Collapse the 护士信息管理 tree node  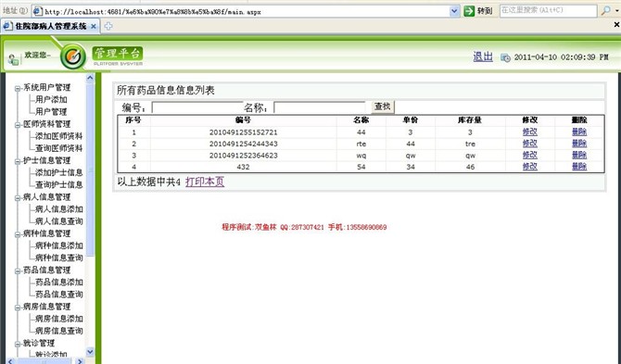18,161
